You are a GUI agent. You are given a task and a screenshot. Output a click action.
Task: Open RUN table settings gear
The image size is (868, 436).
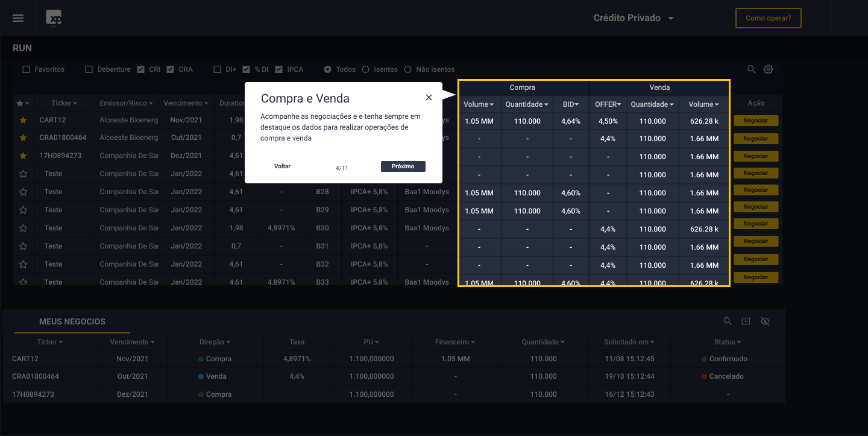[768, 69]
